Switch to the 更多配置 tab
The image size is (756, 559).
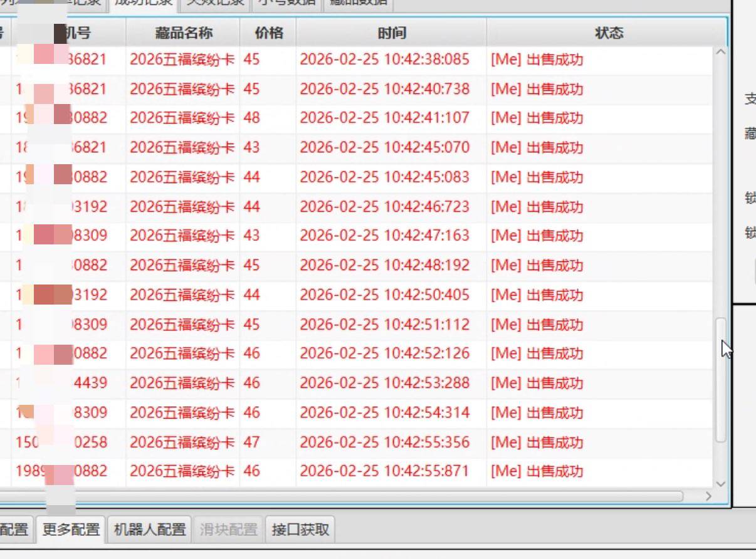[69, 529]
